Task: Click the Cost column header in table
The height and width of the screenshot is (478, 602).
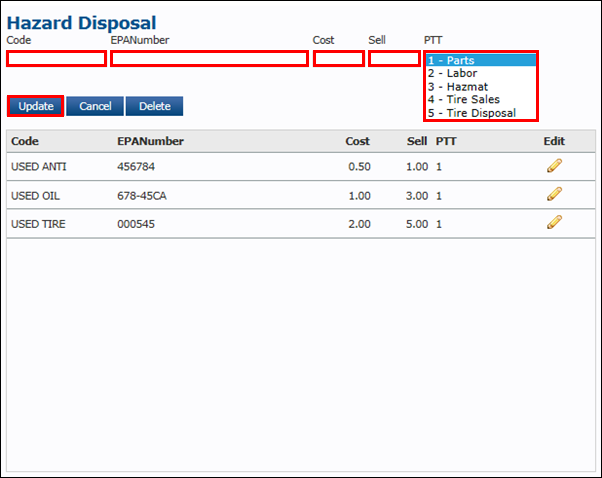Action: (x=357, y=141)
